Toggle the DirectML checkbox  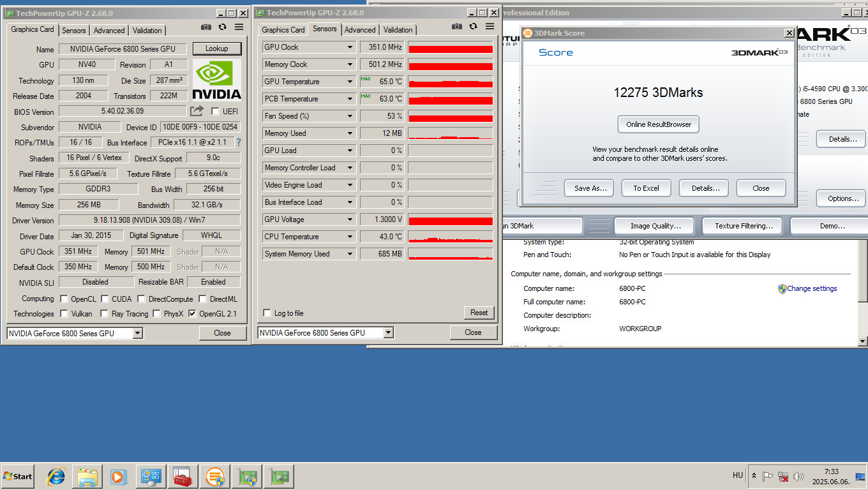[x=202, y=299]
